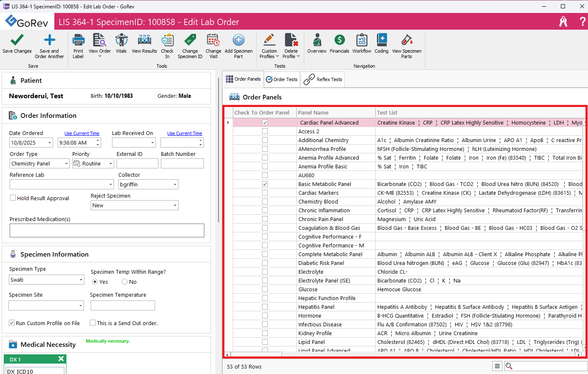
Task: Check the Lipid Panel order checkbox
Action: [x=265, y=342]
